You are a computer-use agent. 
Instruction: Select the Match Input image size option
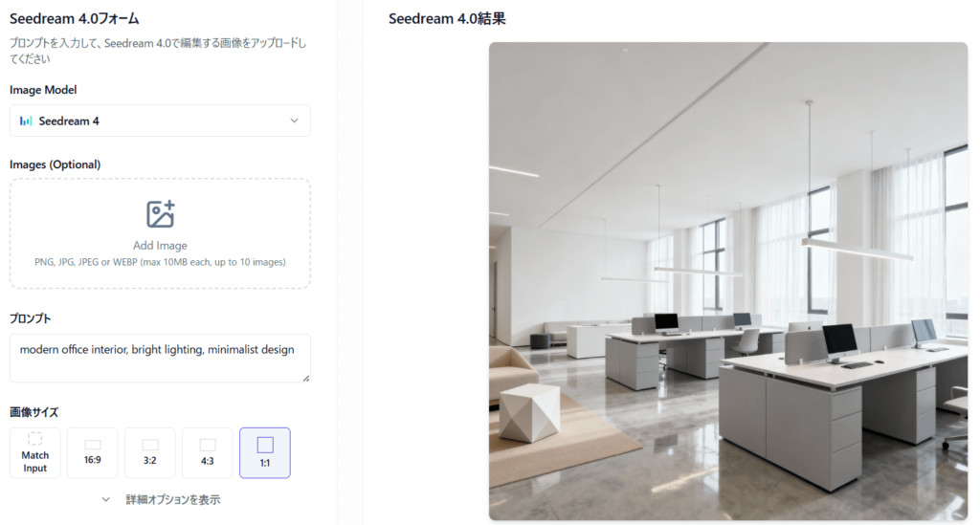click(35, 453)
